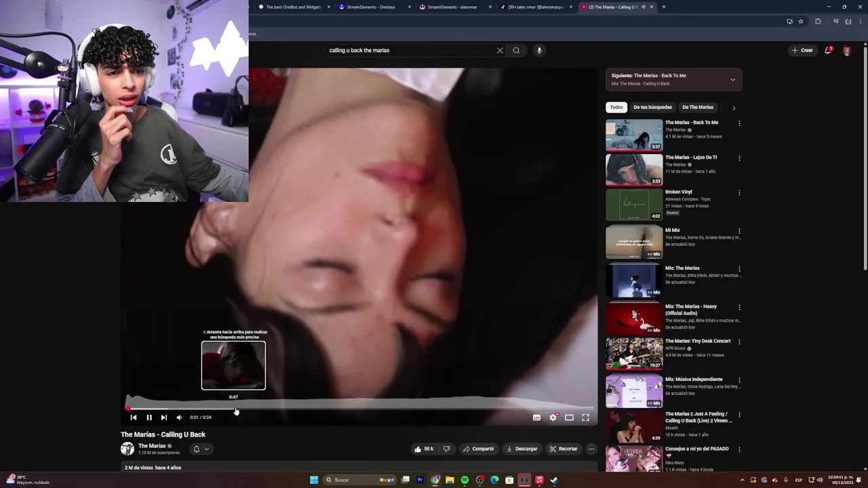Open options menu for Lejos De Ti

coord(739,158)
